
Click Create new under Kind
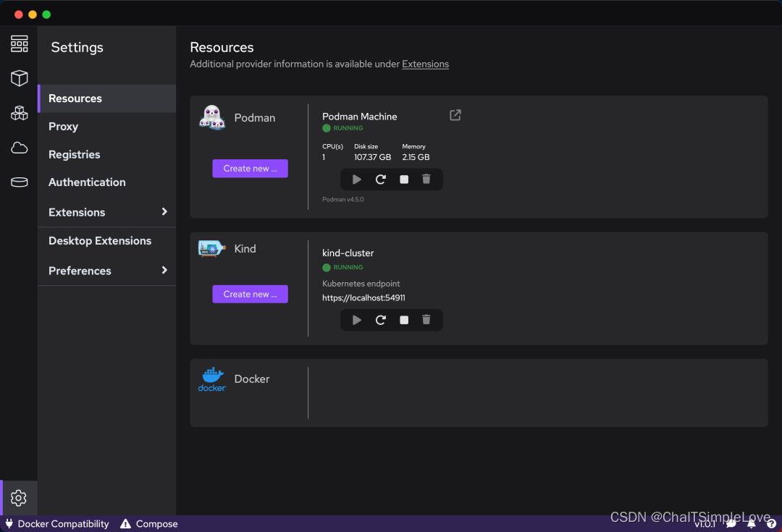click(x=251, y=294)
